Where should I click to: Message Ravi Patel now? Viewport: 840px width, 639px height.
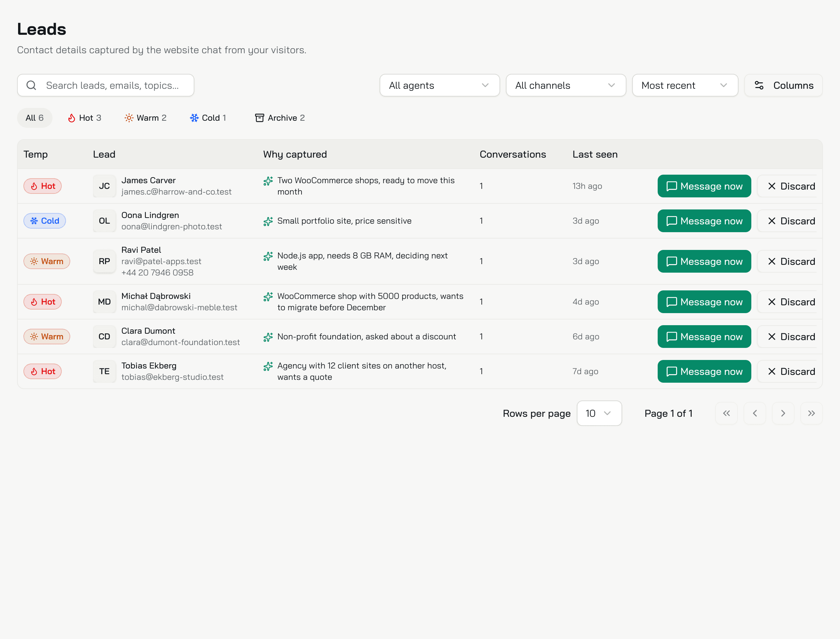[x=704, y=261]
